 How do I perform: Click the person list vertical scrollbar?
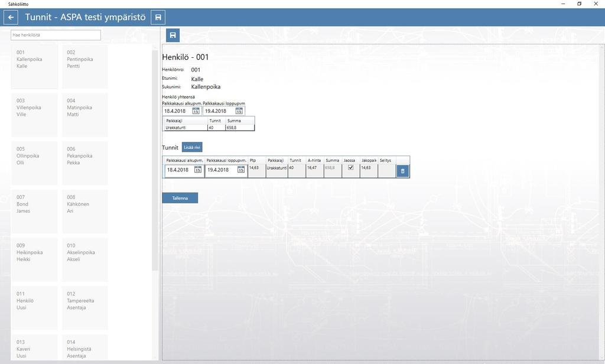pyautogui.click(x=155, y=160)
